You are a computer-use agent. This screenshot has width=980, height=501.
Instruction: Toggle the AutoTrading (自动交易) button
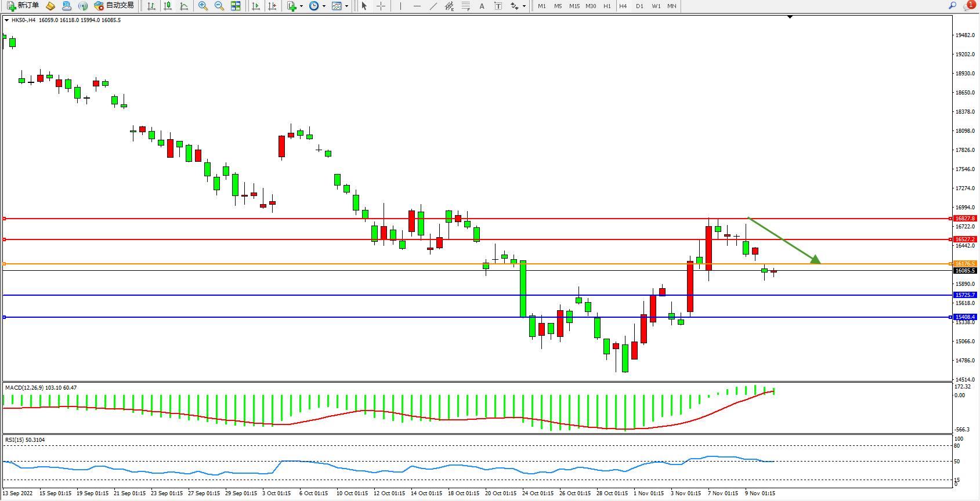(114, 6)
